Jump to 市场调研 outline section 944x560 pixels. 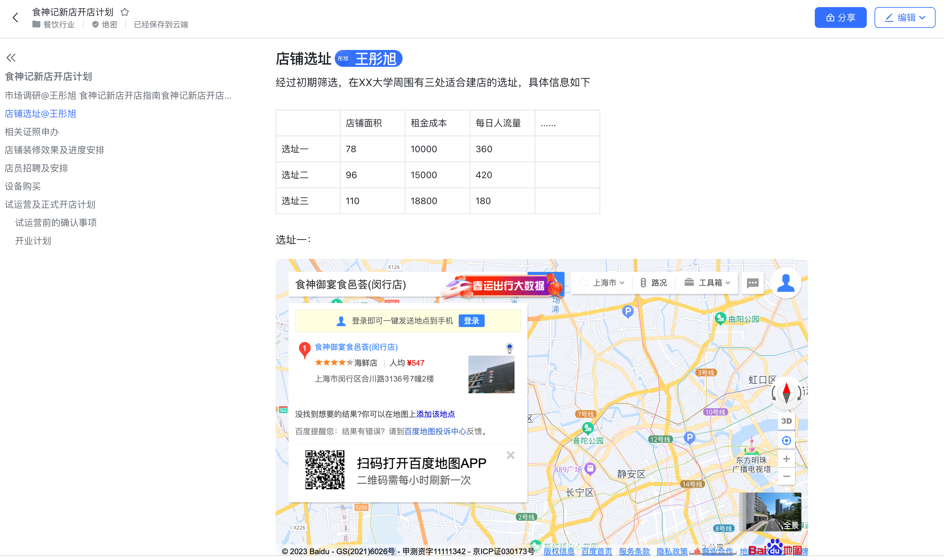118,95
